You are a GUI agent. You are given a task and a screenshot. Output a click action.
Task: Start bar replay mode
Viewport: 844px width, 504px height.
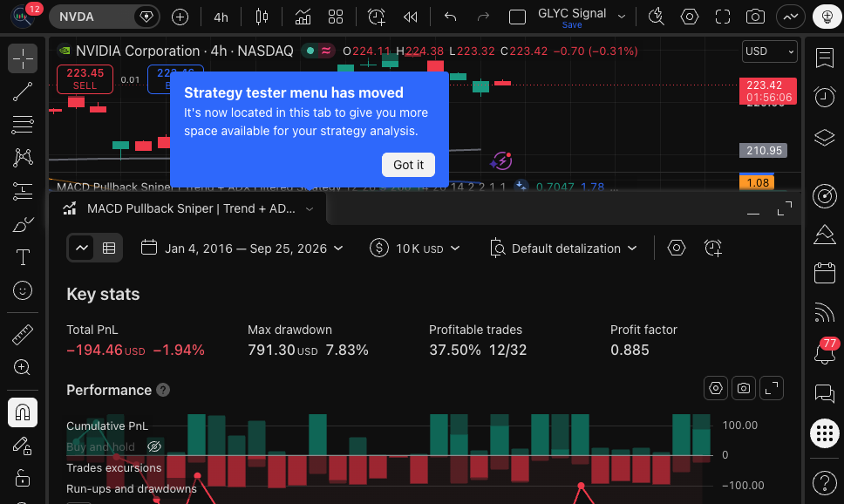tap(410, 17)
